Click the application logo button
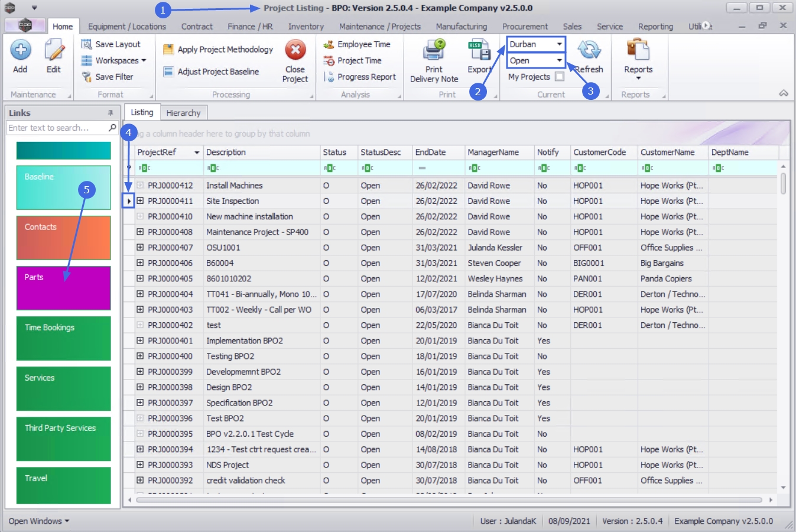Screen dimensions: 796x532 [x=25, y=25]
